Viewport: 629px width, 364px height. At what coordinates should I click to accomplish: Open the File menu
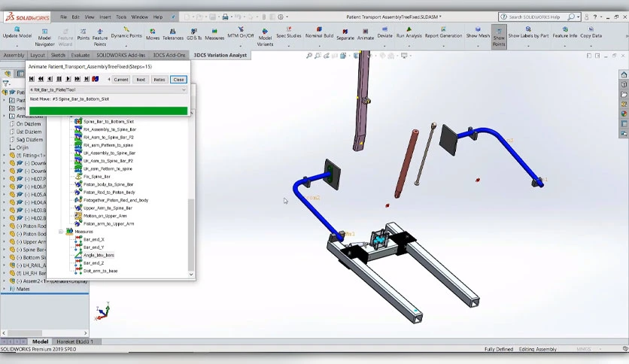[63, 17]
